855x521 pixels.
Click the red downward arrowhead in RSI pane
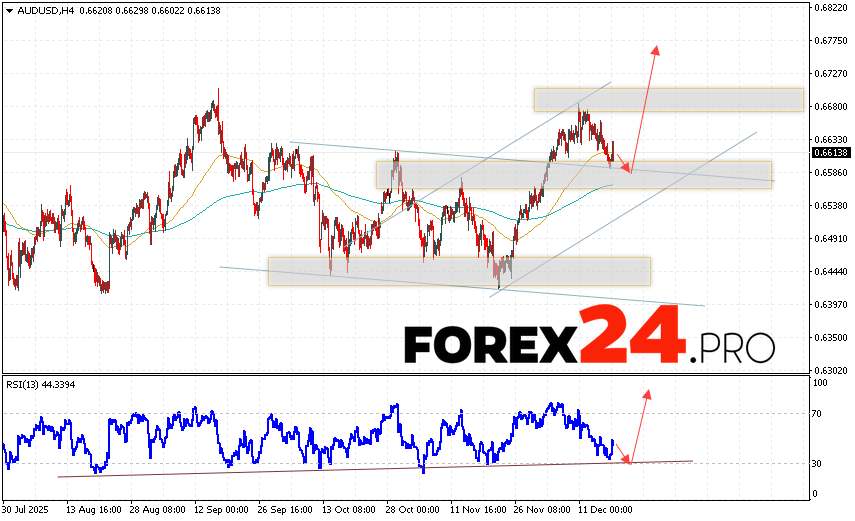point(628,459)
